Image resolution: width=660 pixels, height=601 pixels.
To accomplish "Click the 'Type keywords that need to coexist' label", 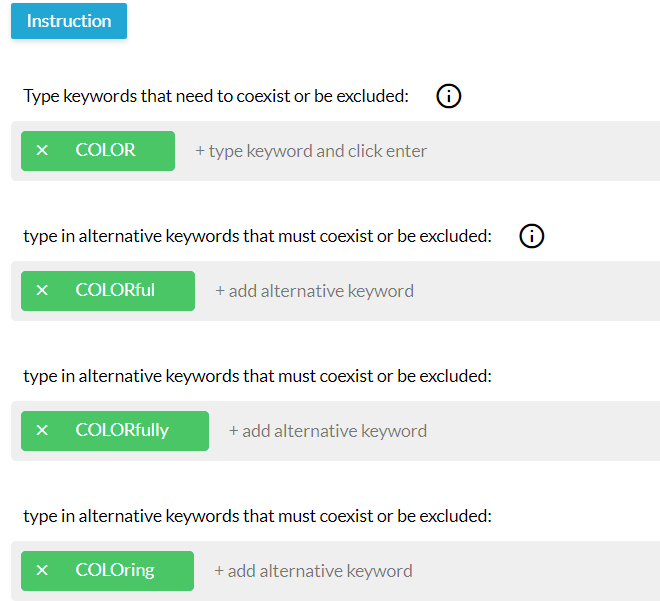I will pos(216,96).
